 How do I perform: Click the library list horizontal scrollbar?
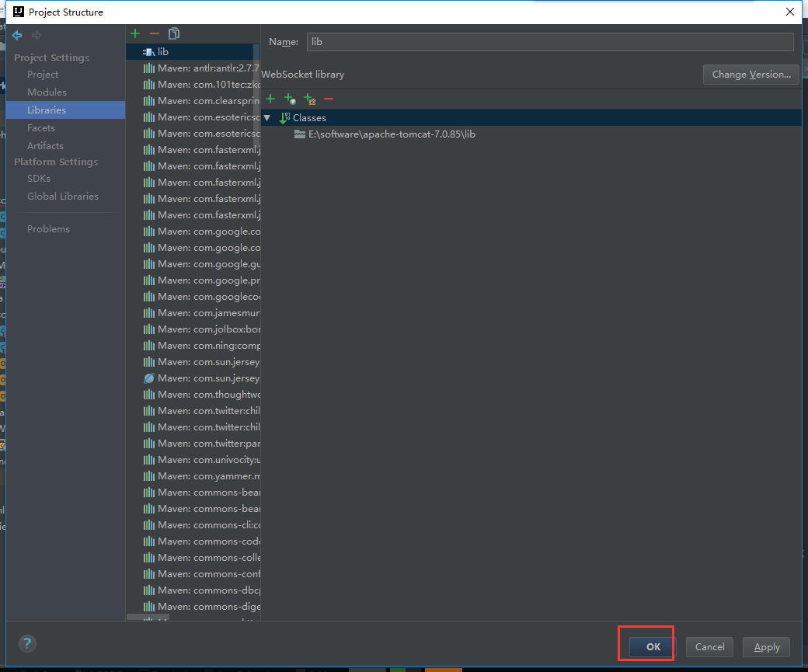[148, 617]
